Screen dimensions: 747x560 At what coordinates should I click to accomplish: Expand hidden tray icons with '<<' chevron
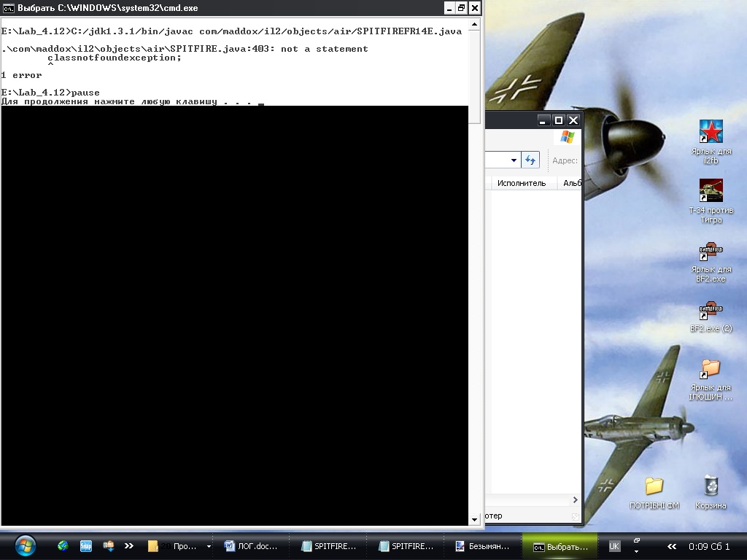(x=672, y=546)
